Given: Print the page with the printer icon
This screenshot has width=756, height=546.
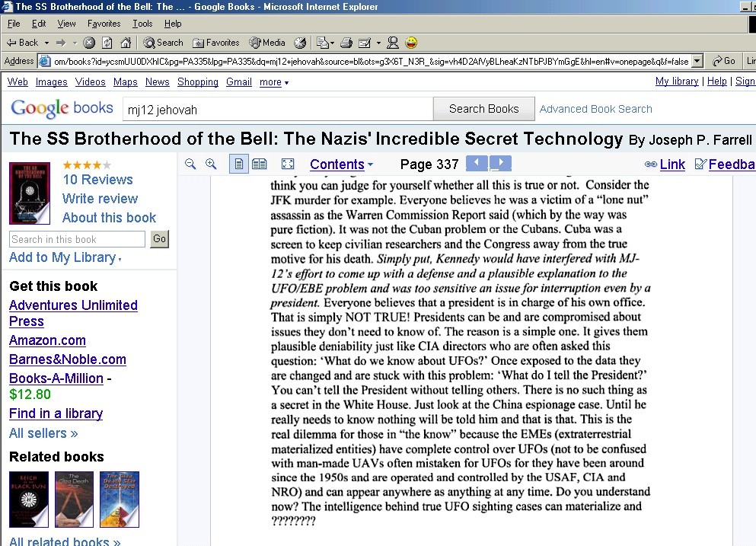Looking at the screenshot, I should click(x=346, y=43).
